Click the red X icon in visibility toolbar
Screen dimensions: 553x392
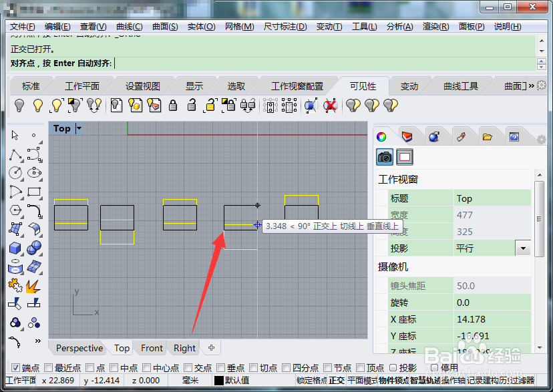coord(330,105)
